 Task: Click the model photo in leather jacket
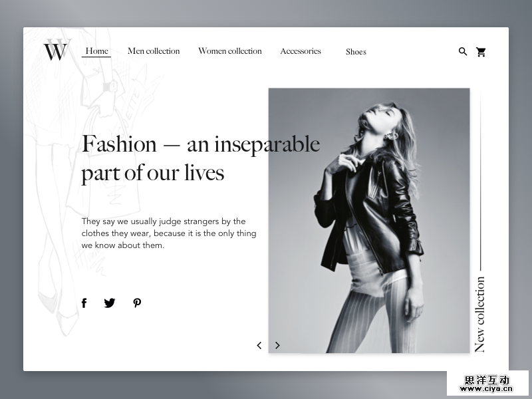pos(369,221)
